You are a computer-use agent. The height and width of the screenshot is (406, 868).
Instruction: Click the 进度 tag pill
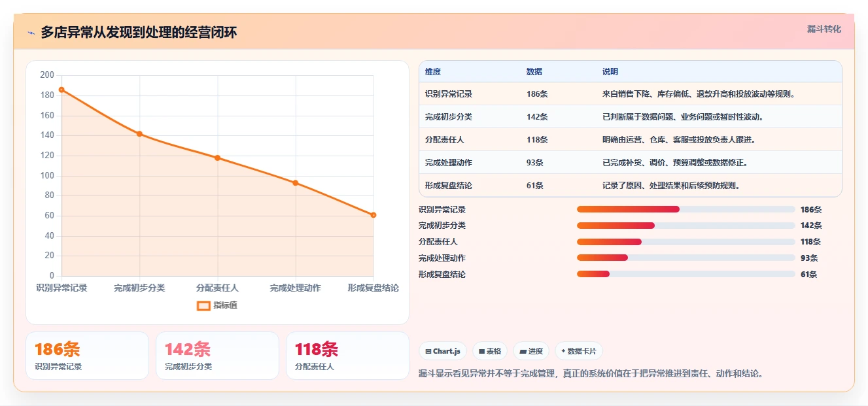pos(531,351)
